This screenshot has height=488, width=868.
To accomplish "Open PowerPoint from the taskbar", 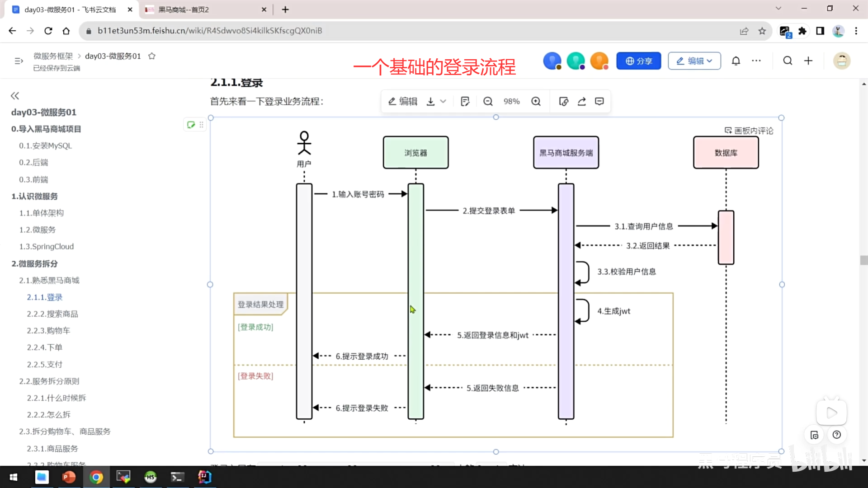I will [x=69, y=477].
